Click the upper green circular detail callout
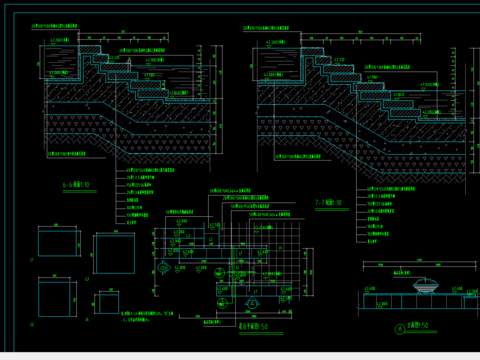The height and width of the screenshot is (360, 480). pos(219,273)
